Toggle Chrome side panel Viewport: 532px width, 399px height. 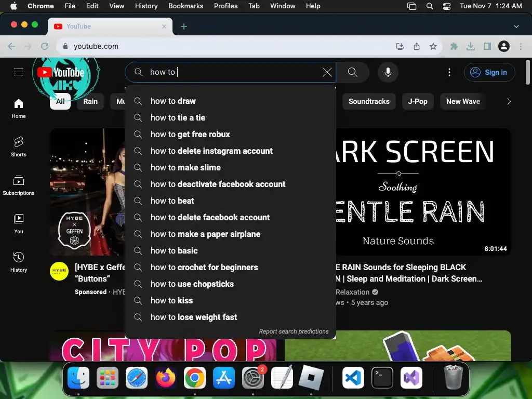487,46
